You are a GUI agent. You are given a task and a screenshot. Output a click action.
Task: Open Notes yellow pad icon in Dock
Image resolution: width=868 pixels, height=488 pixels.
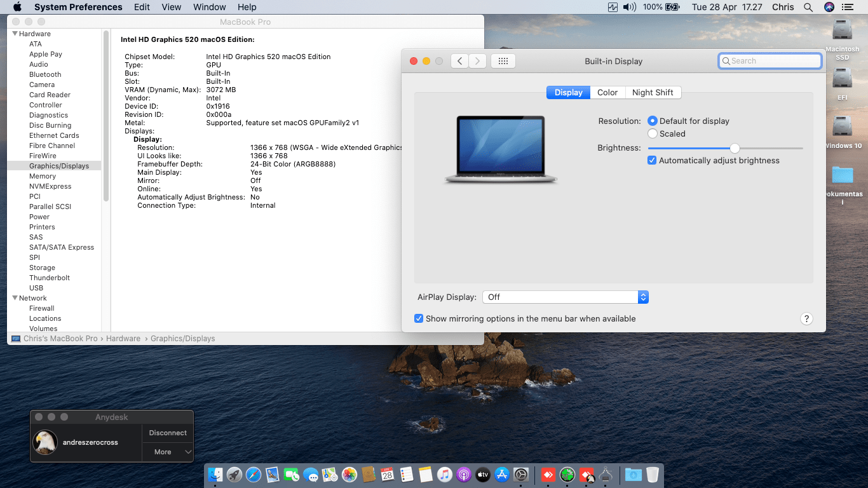click(x=425, y=474)
